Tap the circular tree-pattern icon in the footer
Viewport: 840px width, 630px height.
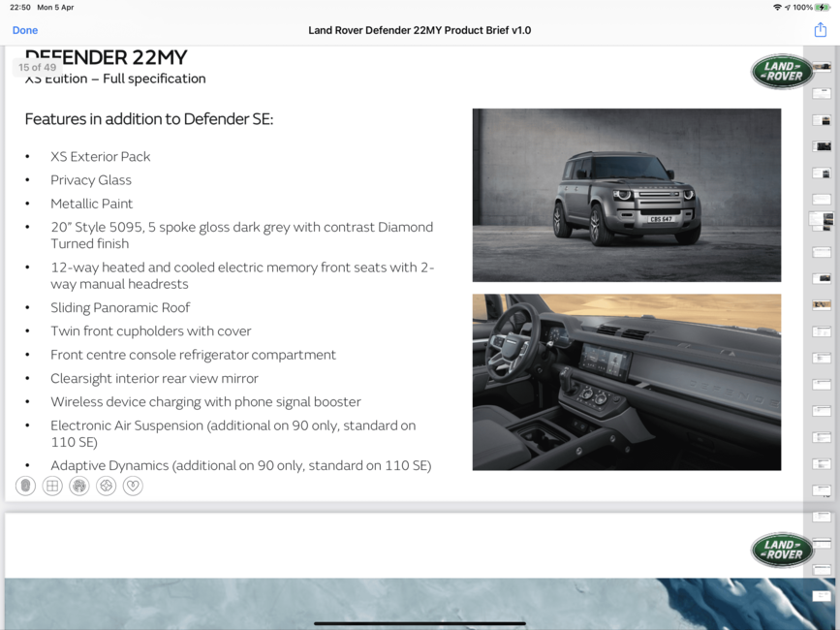(x=79, y=486)
